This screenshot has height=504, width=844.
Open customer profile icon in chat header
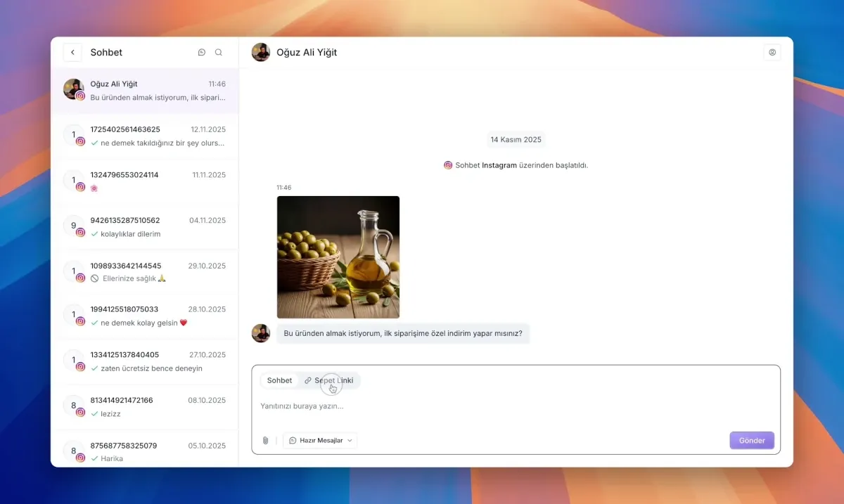[772, 52]
